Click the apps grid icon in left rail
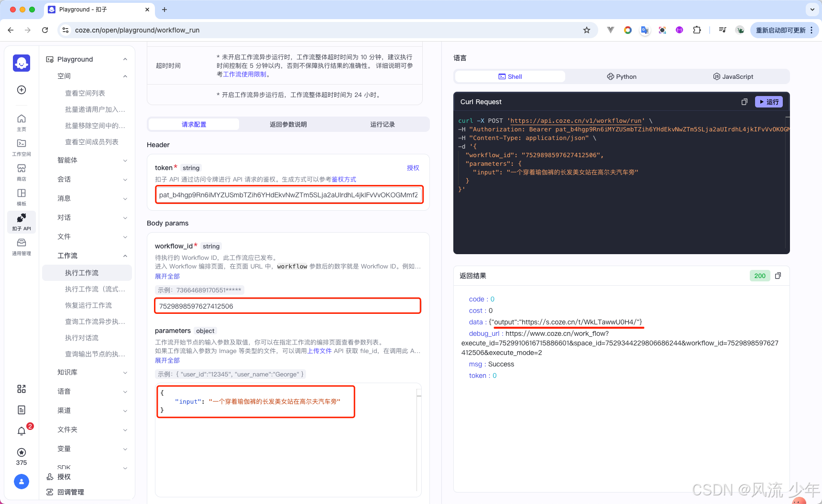Viewport: 822px width, 504px height. pos(22,389)
